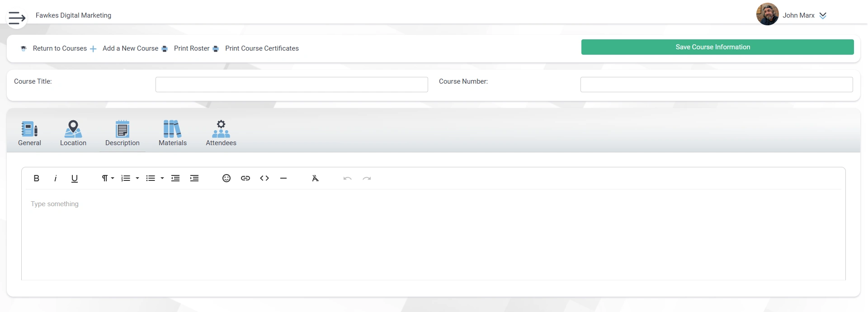Open the paragraph format dropdown

point(108,178)
